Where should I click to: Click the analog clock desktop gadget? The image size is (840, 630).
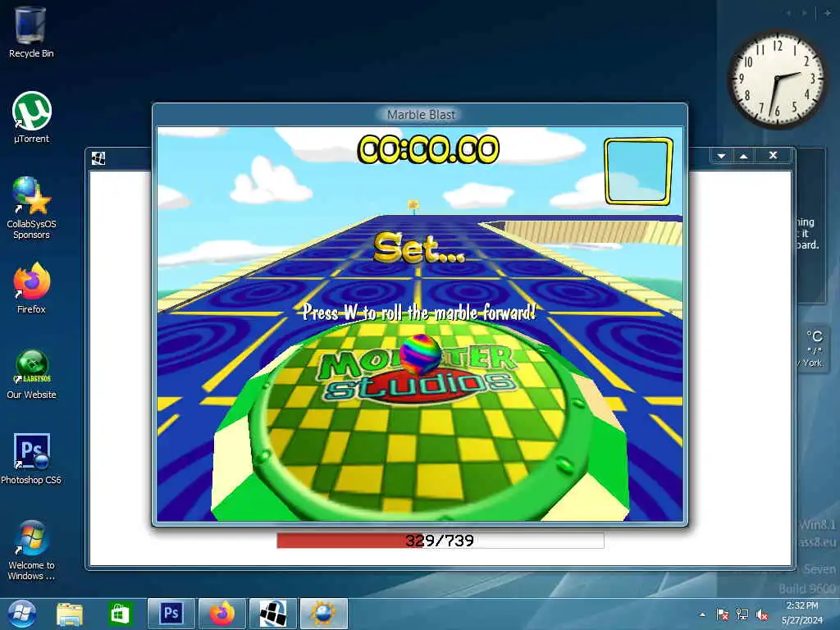coord(778,78)
